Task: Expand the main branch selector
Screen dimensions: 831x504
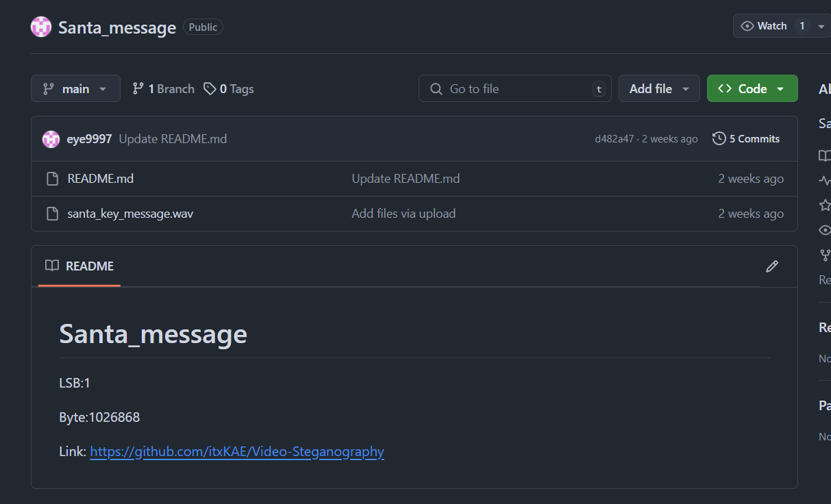Action: pyautogui.click(x=75, y=89)
